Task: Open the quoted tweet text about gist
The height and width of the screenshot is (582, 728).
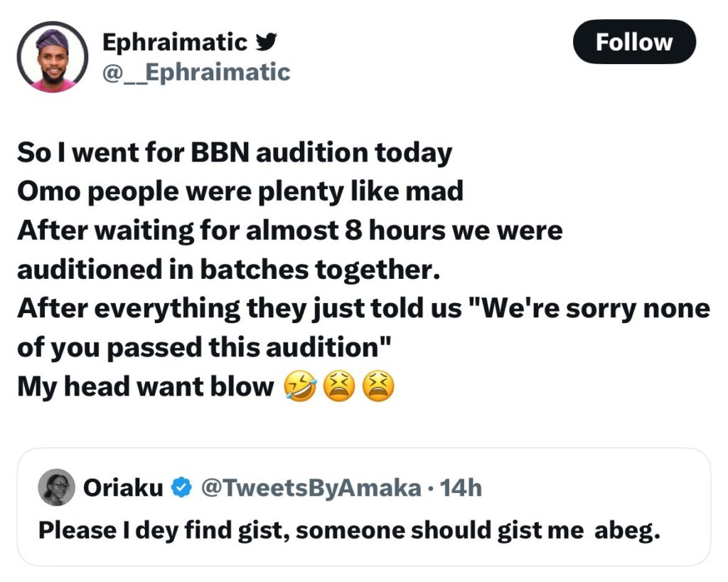Action: point(349,531)
